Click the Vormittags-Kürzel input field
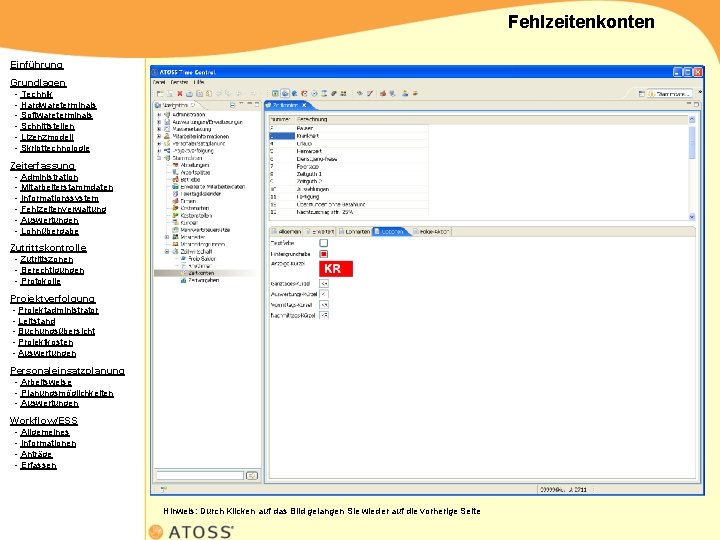 tap(324, 305)
